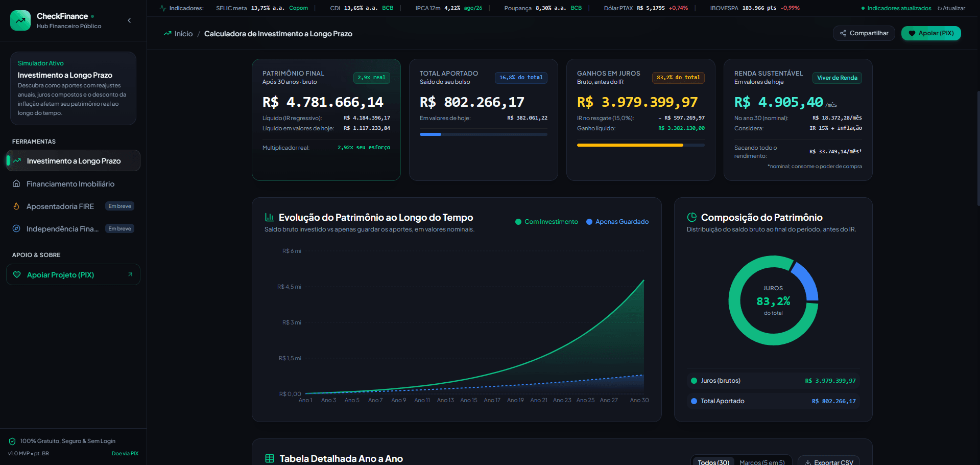Image resolution: width=980 pixels, height=465 pixels.
Task: Click the Apoiar Projeto (PIX) sidebar button
Action: (x=73, y=274)
